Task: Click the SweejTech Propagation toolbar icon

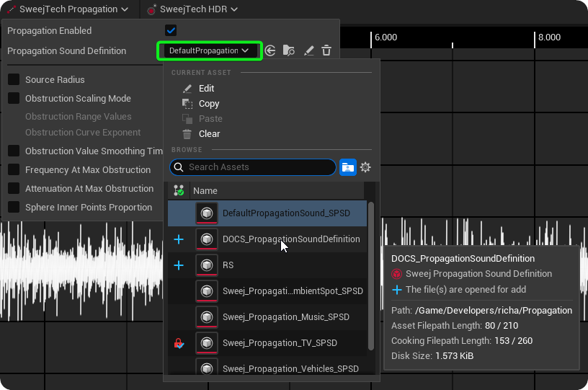Action: click(12, 10)
